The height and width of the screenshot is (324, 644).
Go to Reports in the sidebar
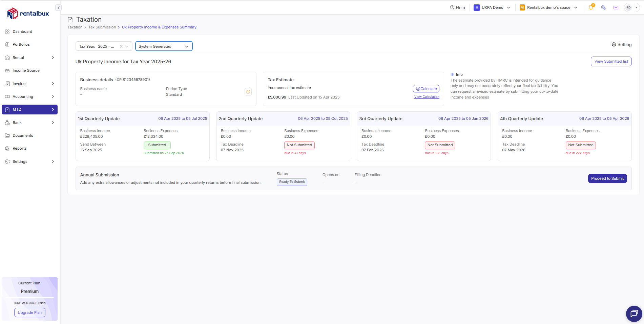point(20,148)
